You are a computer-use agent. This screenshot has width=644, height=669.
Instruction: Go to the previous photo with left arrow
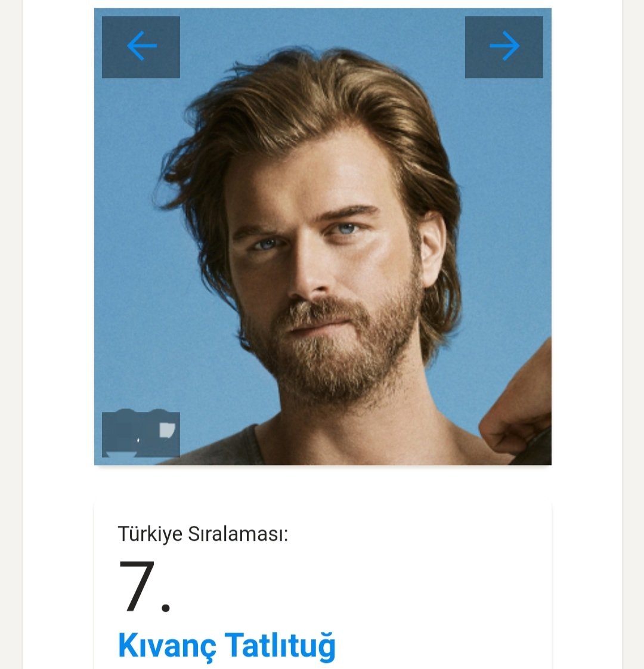click(x=141, y=47)
